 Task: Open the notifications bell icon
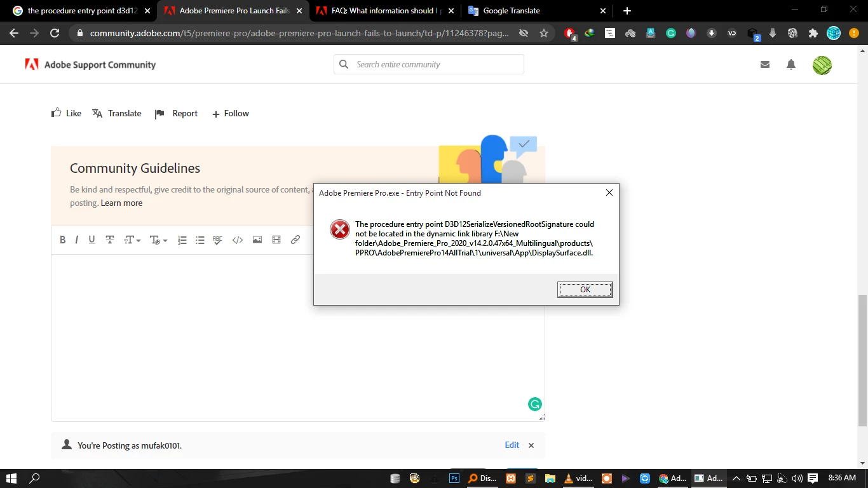791,64
